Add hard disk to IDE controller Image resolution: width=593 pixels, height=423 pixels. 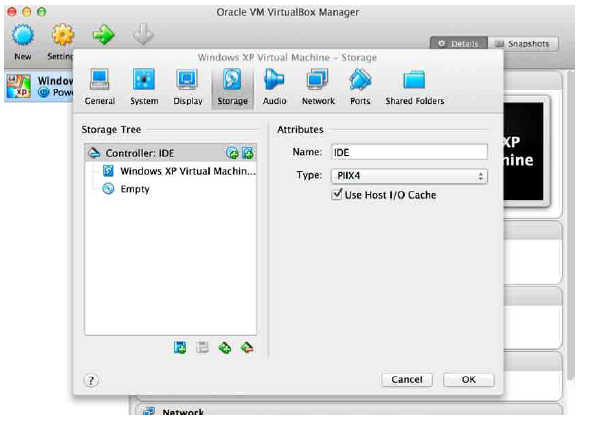pyautogui.click(x=248, y=153)
